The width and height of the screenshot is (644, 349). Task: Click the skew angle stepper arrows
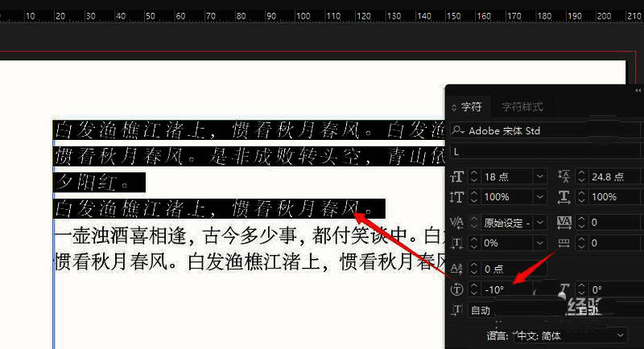pos(581,289)
